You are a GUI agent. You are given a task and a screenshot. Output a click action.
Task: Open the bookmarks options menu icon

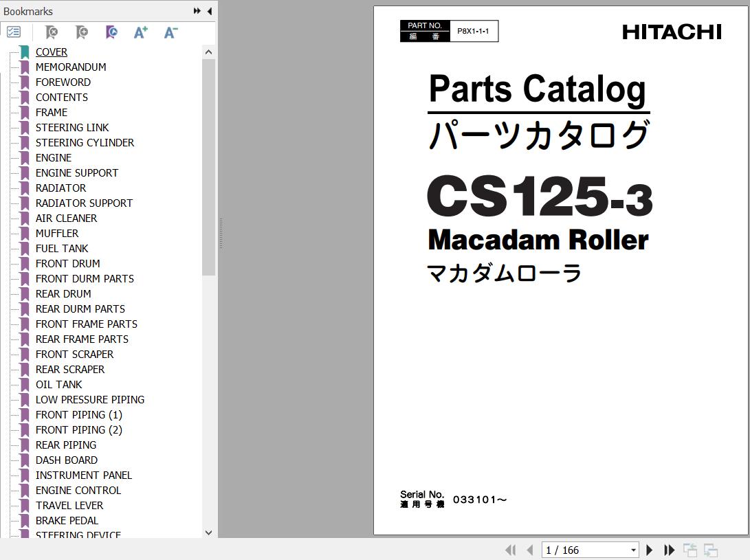tap(14, 32)
